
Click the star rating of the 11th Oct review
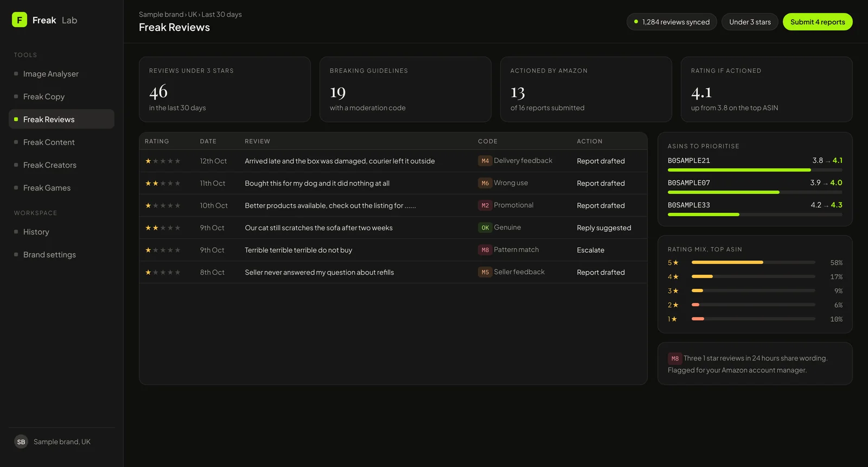(x=163, y=184)
